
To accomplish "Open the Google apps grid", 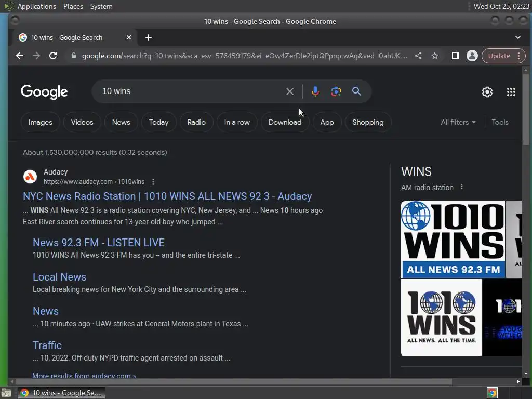I will 511,91.
